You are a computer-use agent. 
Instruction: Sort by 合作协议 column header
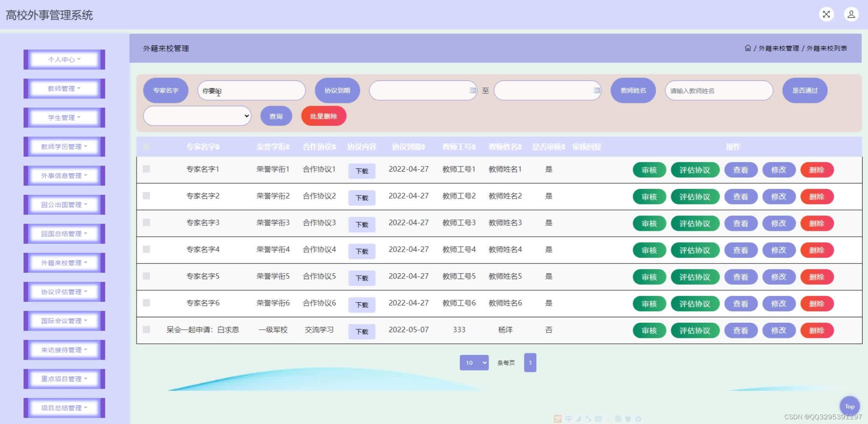(319, 147)
